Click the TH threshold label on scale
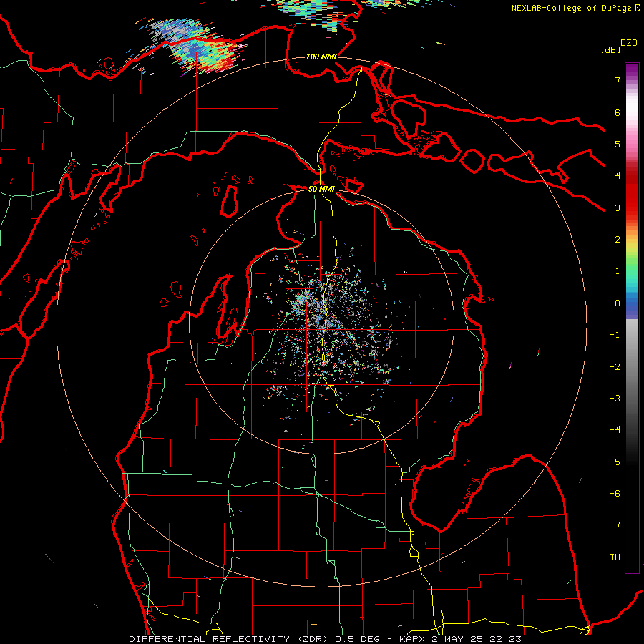The image size is (644, 644). click(615, 557)
